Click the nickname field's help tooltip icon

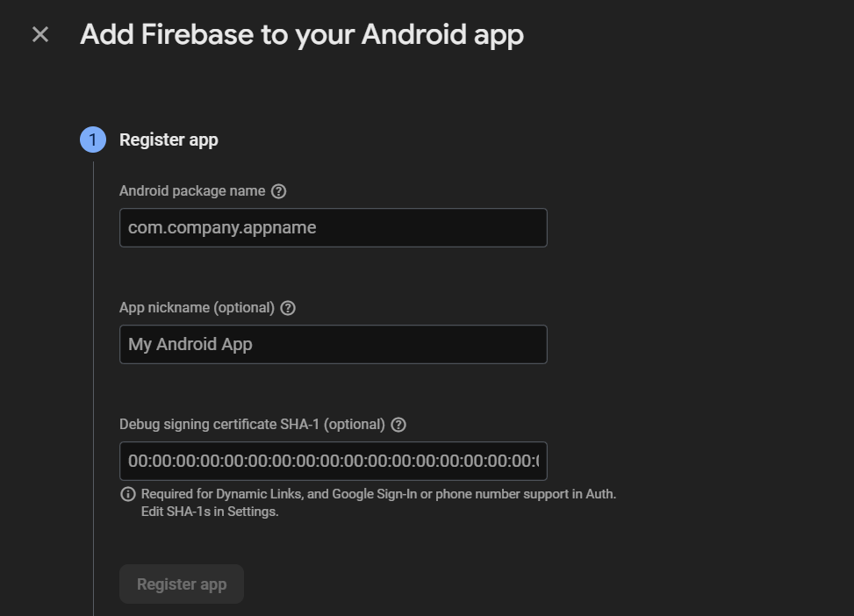(x=289, y=308)
